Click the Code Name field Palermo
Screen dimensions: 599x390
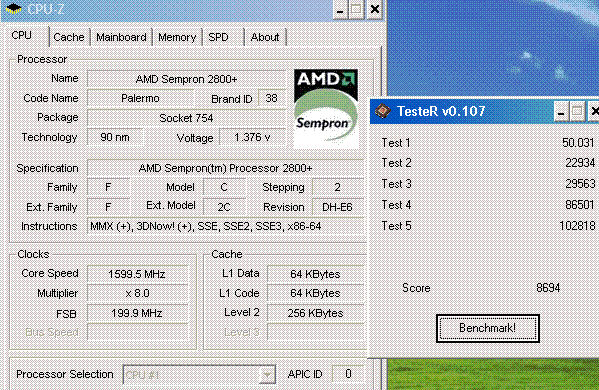[x=141, y=98]
